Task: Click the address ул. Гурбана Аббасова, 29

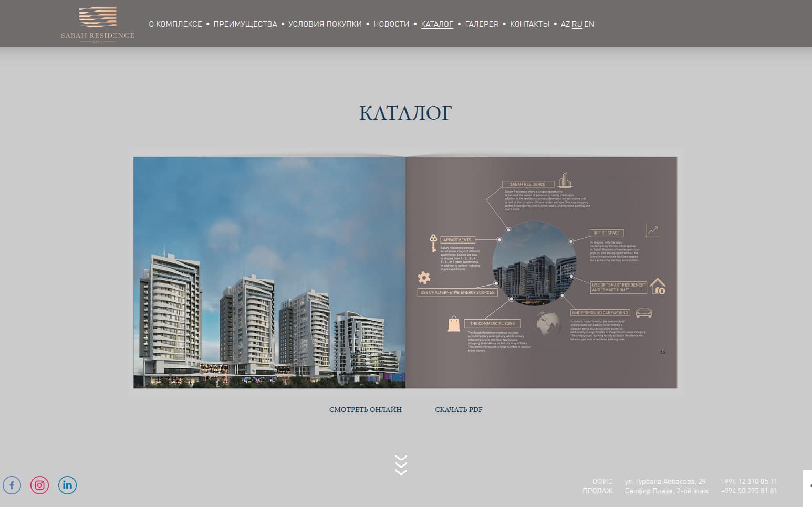Action: coord(665,481)
